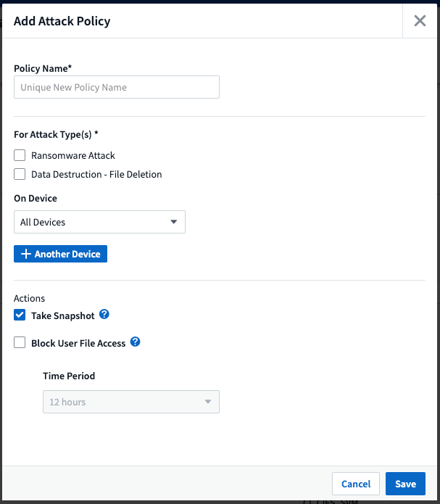Click the Another Device button
This screenshot has width=440, height=504.
61,254
